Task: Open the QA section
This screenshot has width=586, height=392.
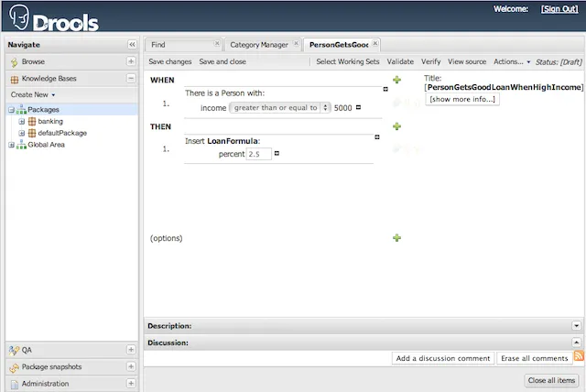Action: coord(27,350)
